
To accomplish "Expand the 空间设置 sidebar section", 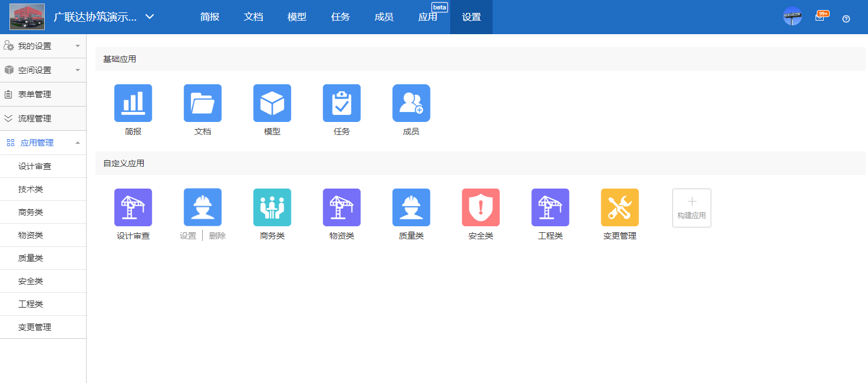I will (x=43, y=70).
